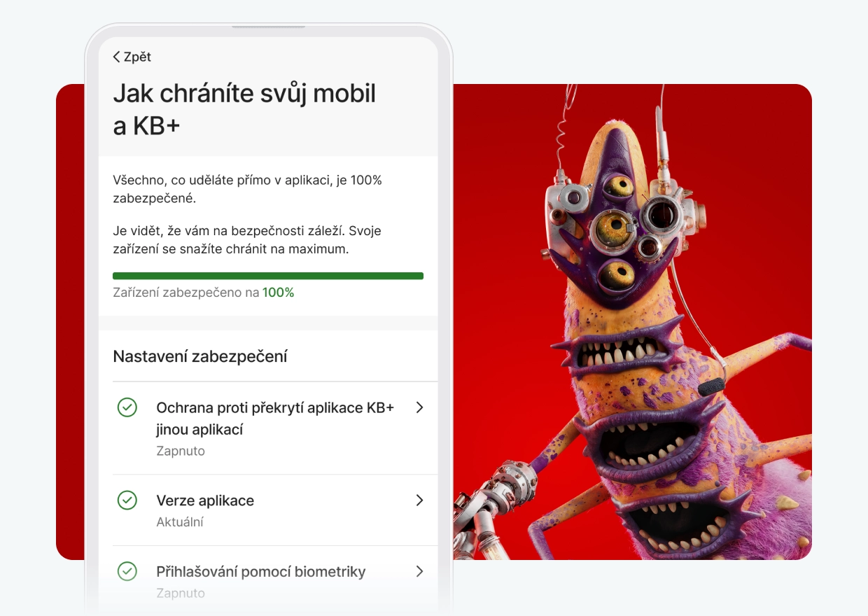
Task: Tap the green 100% security score text
Action: click(279, 293)
